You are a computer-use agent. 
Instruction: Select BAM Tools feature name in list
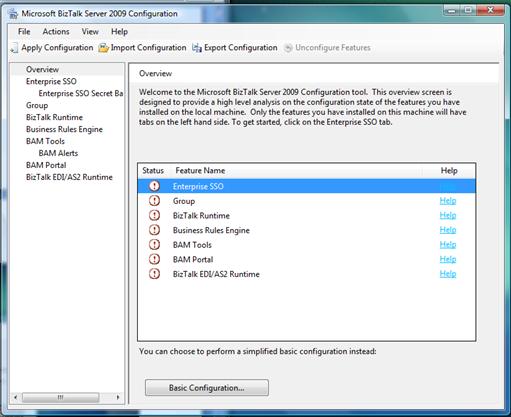point(192,245)
